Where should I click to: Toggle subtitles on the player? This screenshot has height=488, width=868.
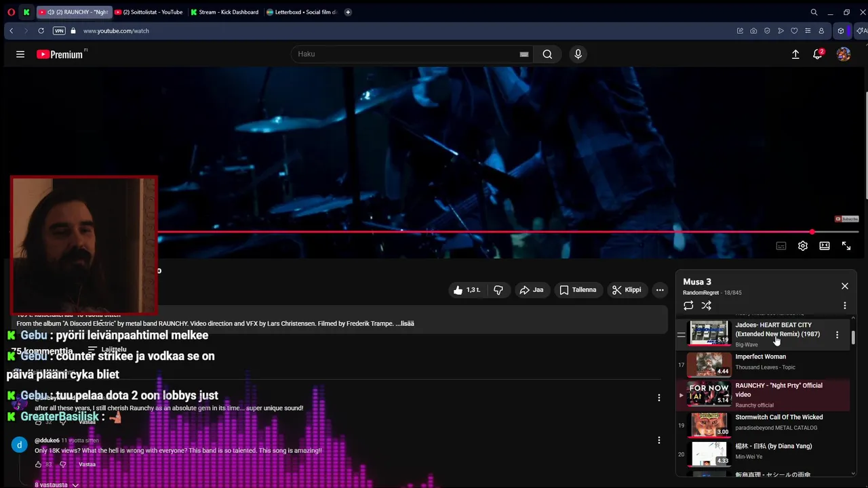[x=781, y=246]
